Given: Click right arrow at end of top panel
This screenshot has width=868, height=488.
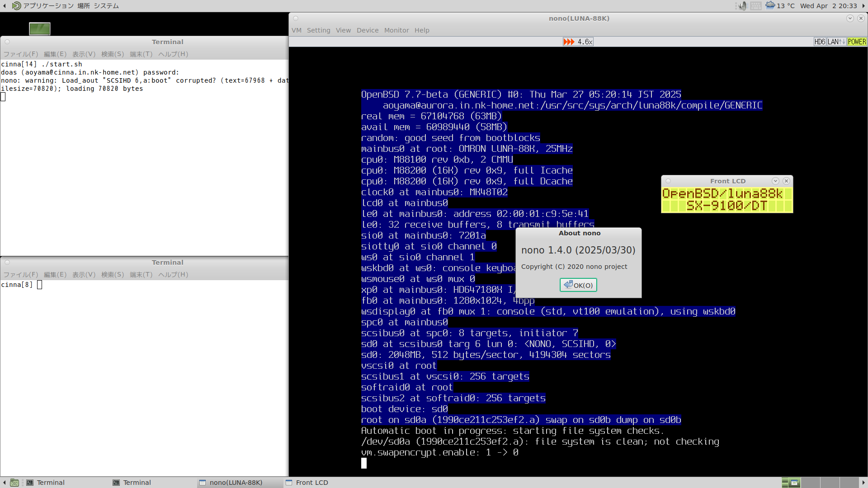Looking at the screenshot, I should pyautogui.click(x=863, y=6).
